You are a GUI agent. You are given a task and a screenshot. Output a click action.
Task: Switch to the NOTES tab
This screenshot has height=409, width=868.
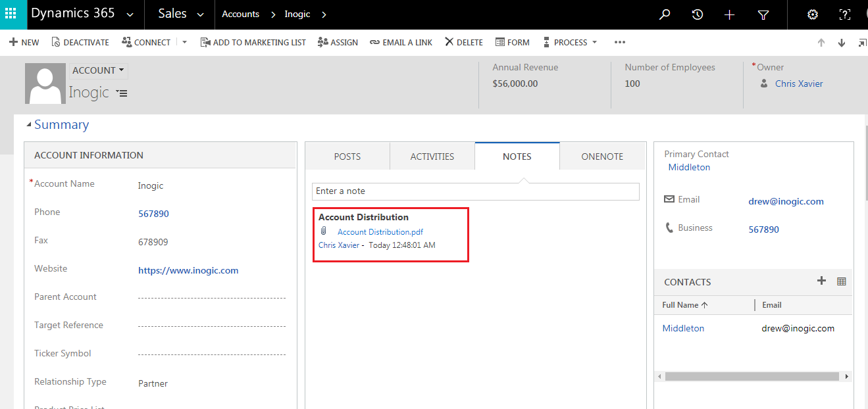click(x=517, y=156)
